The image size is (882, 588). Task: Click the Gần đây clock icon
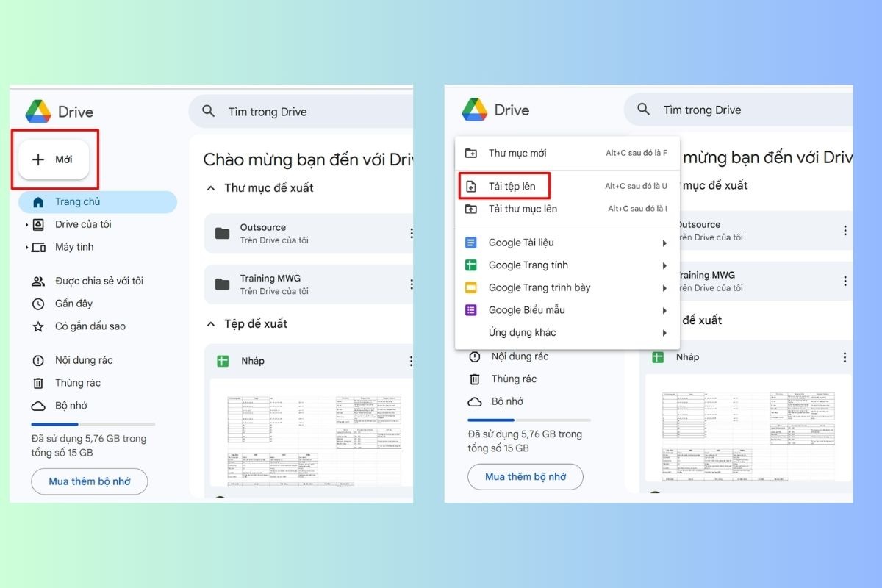pos(38,304)
